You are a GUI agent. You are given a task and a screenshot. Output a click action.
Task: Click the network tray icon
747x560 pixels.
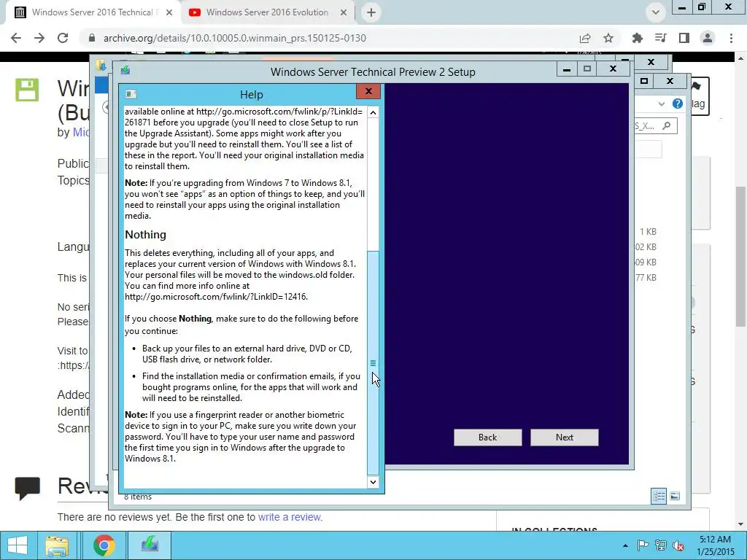661,545
